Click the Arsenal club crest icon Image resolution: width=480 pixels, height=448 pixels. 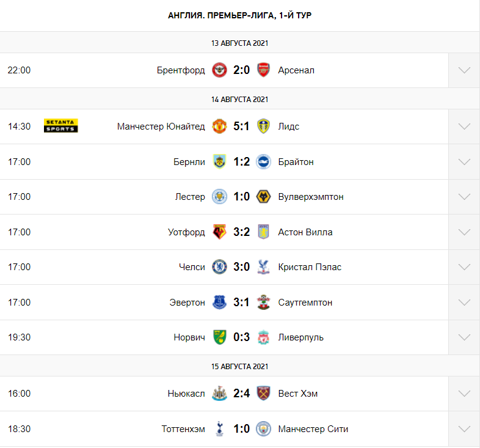(x=263, y=70)
